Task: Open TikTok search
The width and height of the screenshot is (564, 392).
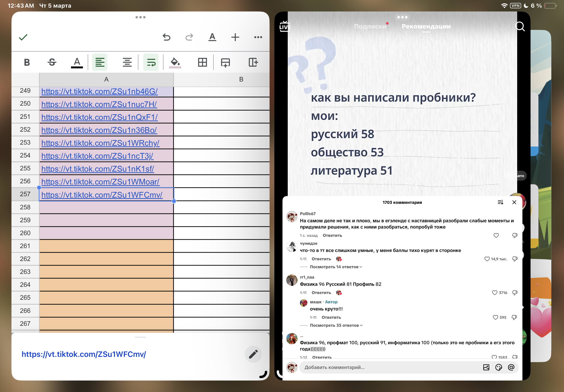Action: tap(520, 27)
